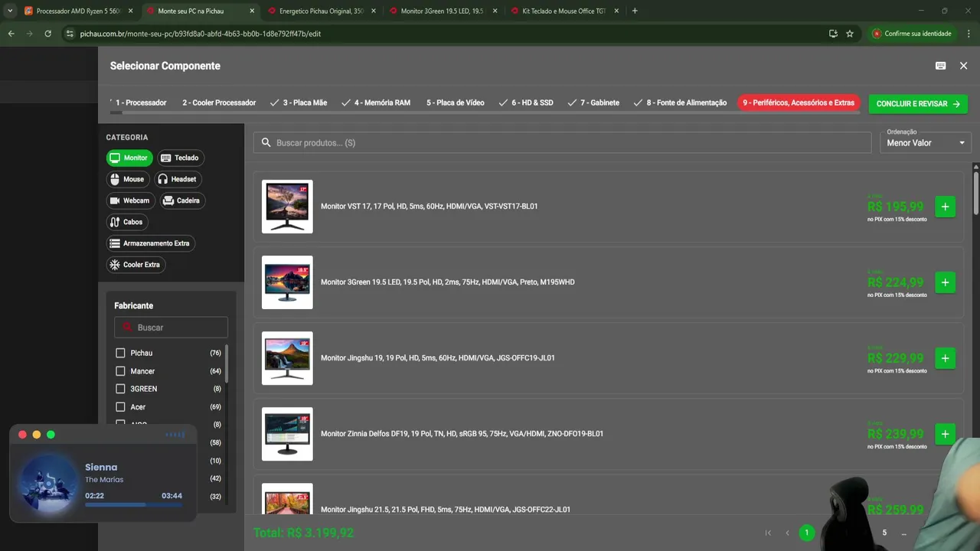Screen dimensions: 980x551
Task: Go to step 5 - Placa de Vídeo
Action: 456,103
